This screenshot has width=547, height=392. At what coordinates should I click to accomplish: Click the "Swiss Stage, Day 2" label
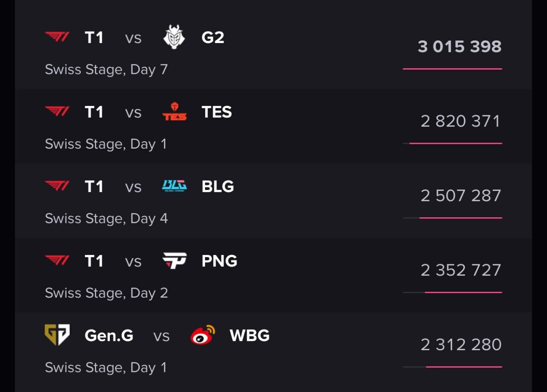(106, 293)
